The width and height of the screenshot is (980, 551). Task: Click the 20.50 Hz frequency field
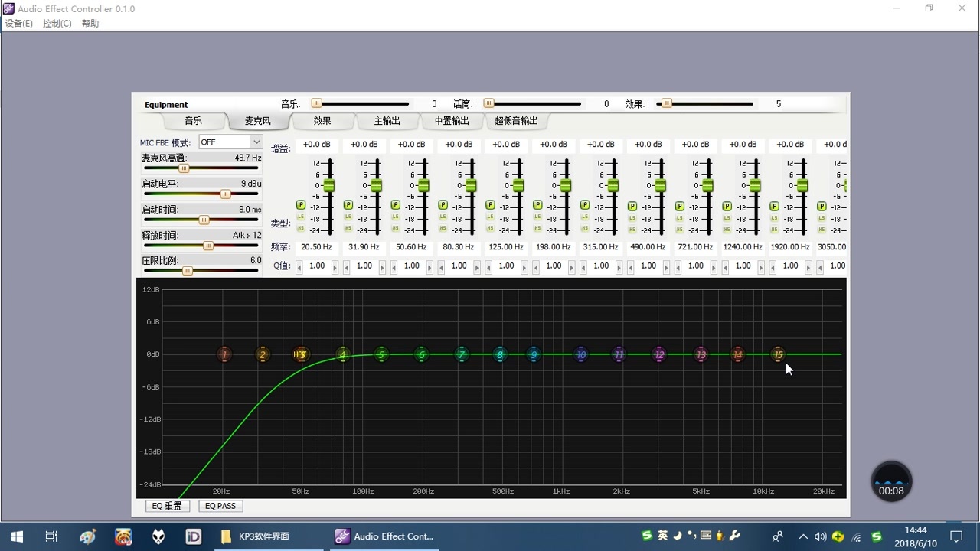pyautogui.click(x=317, y=247)
